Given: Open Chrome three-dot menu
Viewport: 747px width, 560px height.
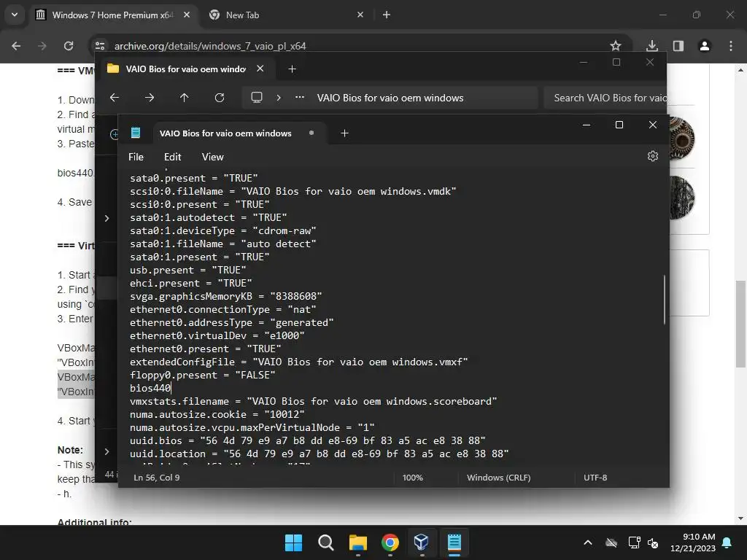Looking at the screenshot, I should point(731,46).
